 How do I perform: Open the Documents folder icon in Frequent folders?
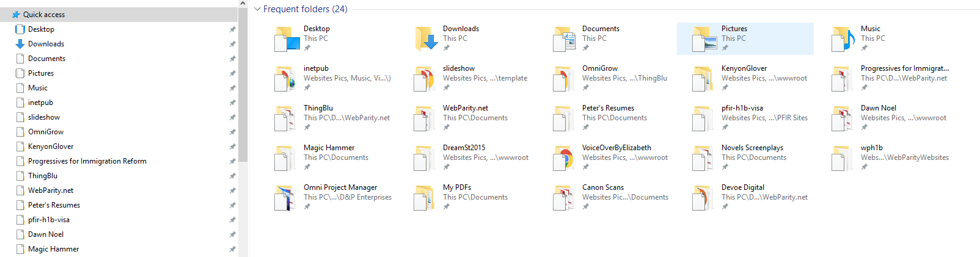[x=564, y=38]
